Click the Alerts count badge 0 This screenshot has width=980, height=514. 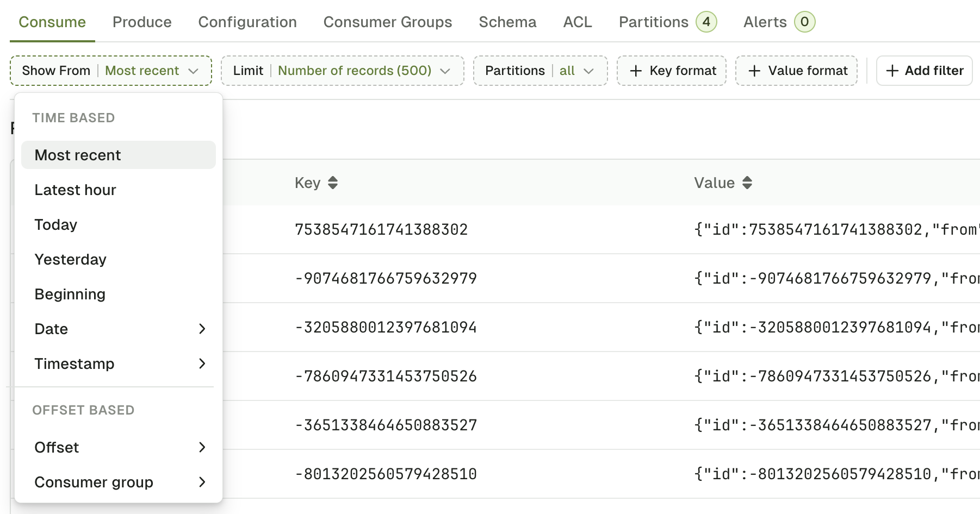[x=804, y=22]
